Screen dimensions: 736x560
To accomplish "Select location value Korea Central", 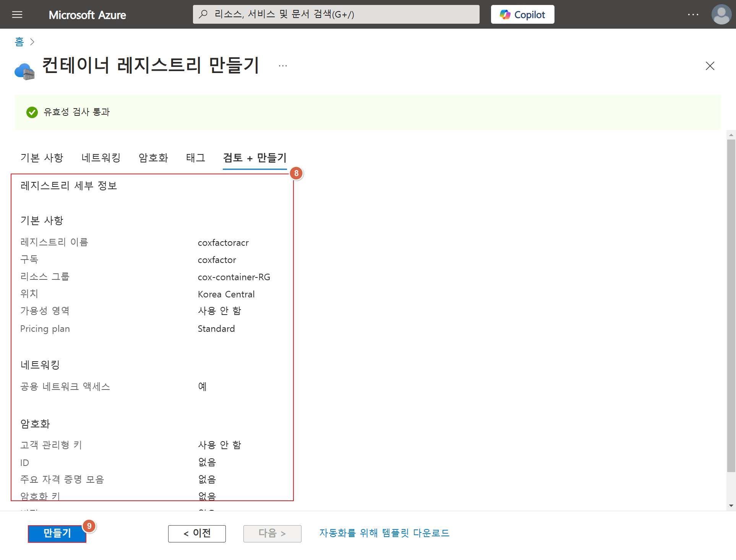I will coord(226,294).
